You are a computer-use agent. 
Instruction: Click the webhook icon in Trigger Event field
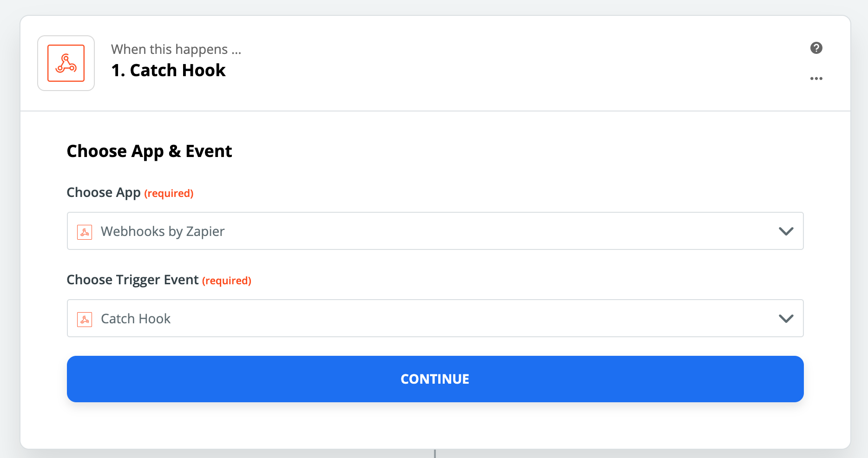point(85,319)
